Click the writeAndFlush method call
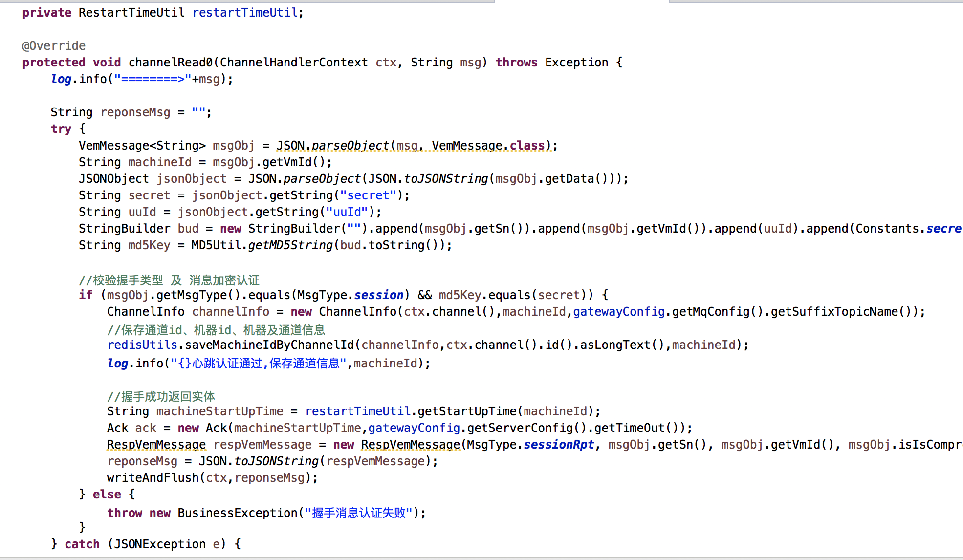The width and height of the screenshot is (963, 560). point(153,478)
